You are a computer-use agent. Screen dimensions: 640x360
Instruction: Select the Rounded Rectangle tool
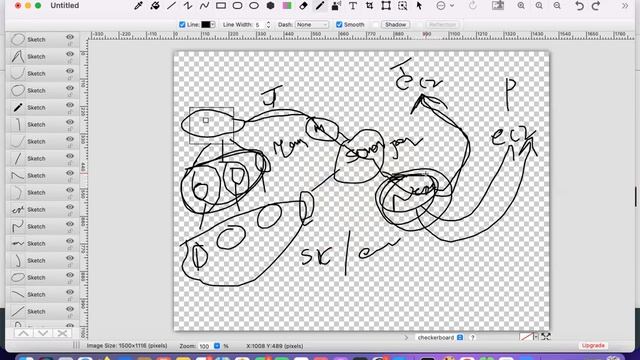237,6
